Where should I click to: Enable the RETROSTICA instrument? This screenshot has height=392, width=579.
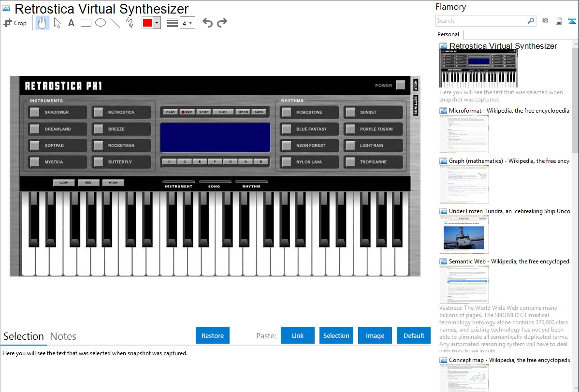pyautogui.click(x=98, y=112)
